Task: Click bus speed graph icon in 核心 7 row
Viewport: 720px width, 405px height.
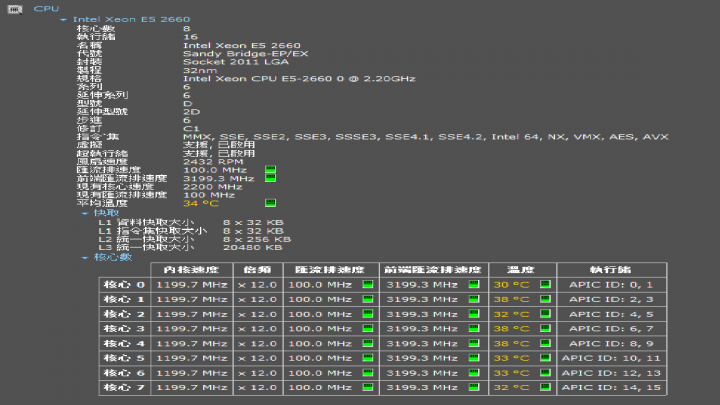Action: [368, 387]
